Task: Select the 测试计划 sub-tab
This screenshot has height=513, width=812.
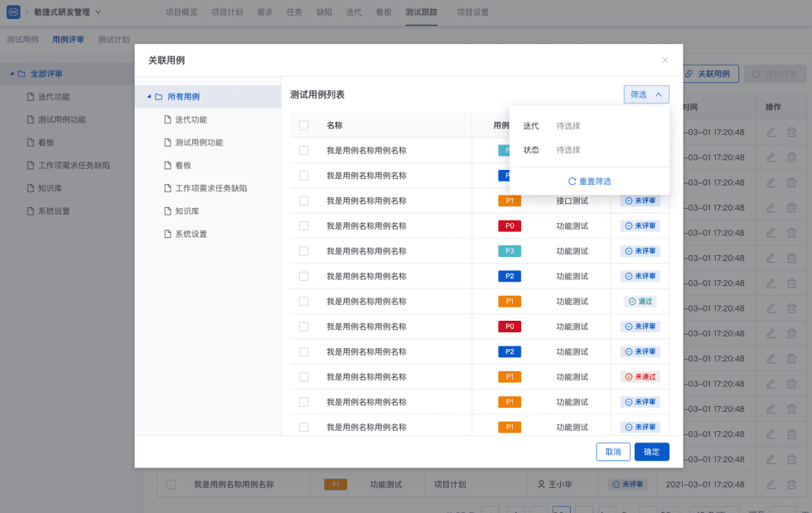Action: tap(114, 40)
